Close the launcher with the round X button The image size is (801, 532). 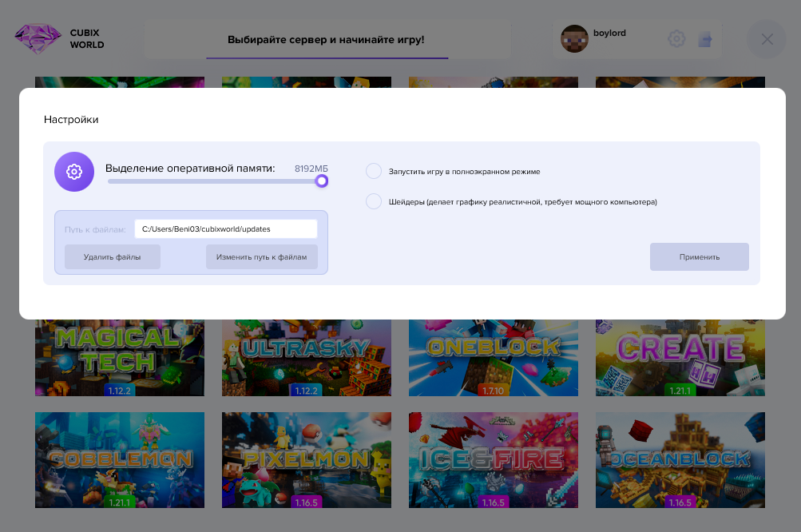767,39
